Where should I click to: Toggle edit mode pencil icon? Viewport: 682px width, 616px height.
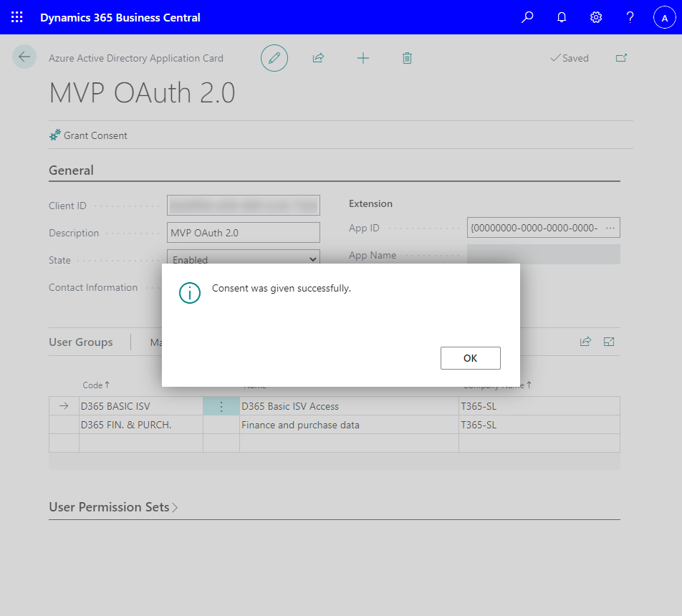coord(274,58)
